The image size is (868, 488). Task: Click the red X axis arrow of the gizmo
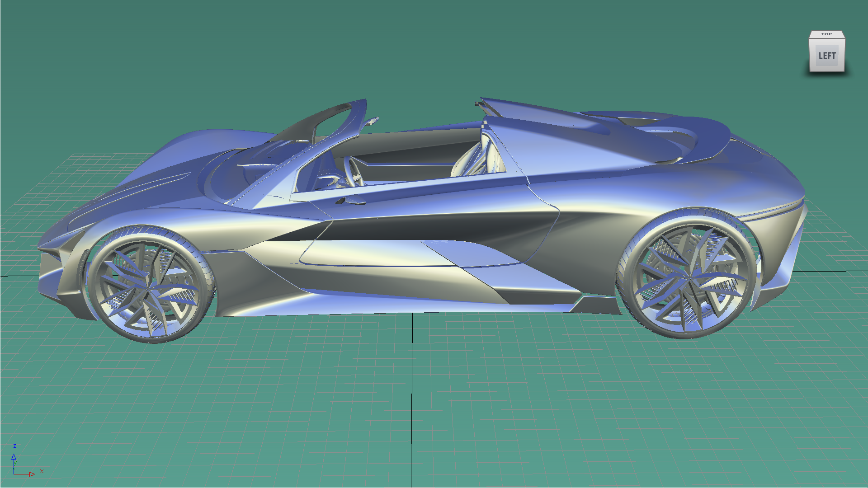32,474
